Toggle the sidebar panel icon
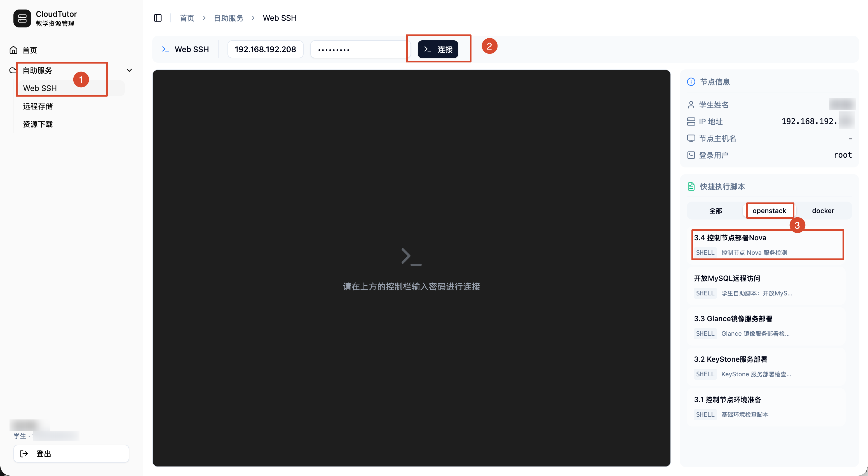 158,18
